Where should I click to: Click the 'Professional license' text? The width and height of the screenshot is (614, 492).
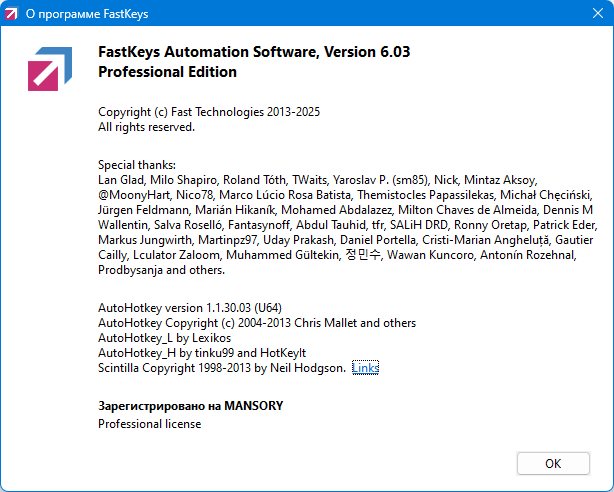(x=150, y=424)
